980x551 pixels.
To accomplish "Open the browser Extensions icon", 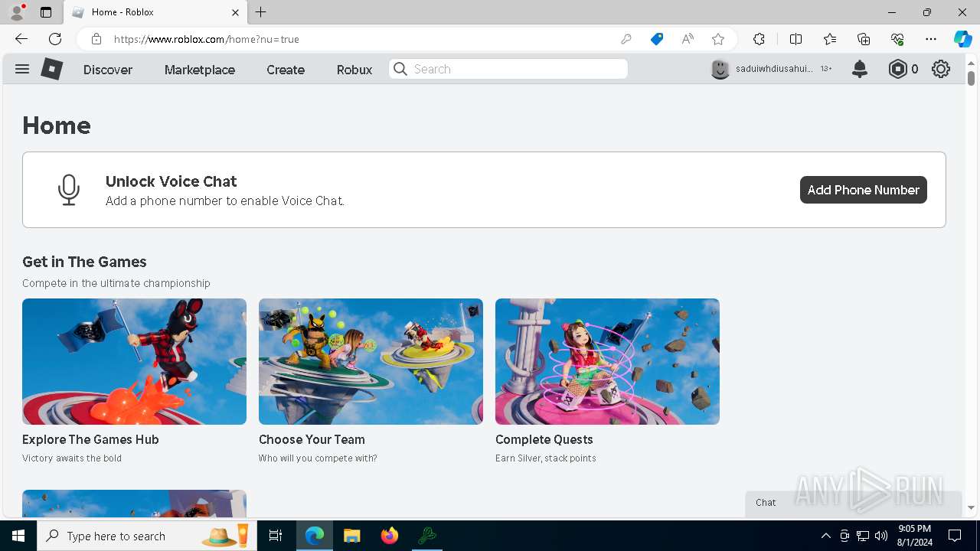I will coord(759,39).
